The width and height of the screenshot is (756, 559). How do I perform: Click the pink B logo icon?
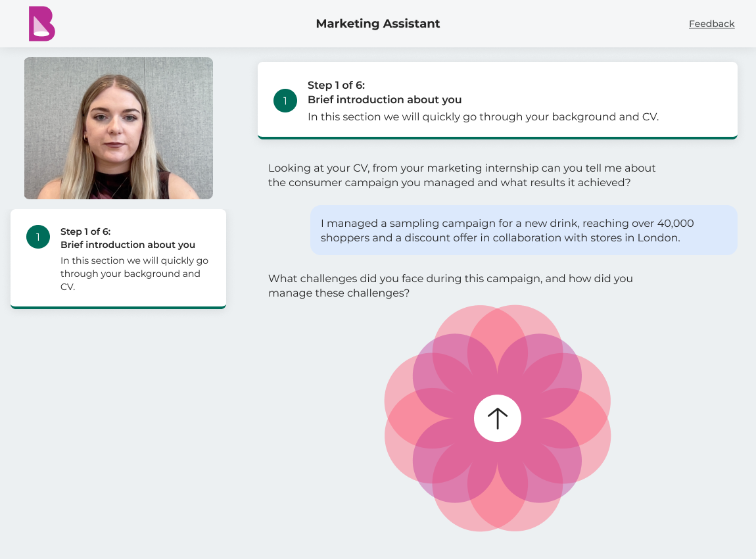pos(42,24)
